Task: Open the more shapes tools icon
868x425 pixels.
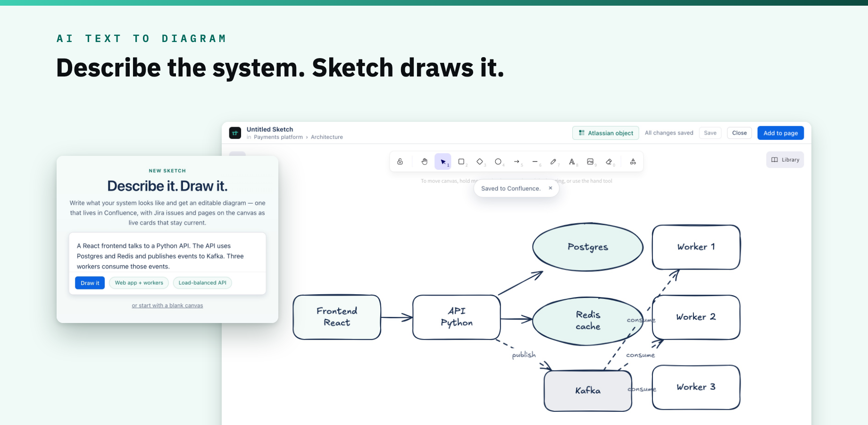Action: point(633,161)
